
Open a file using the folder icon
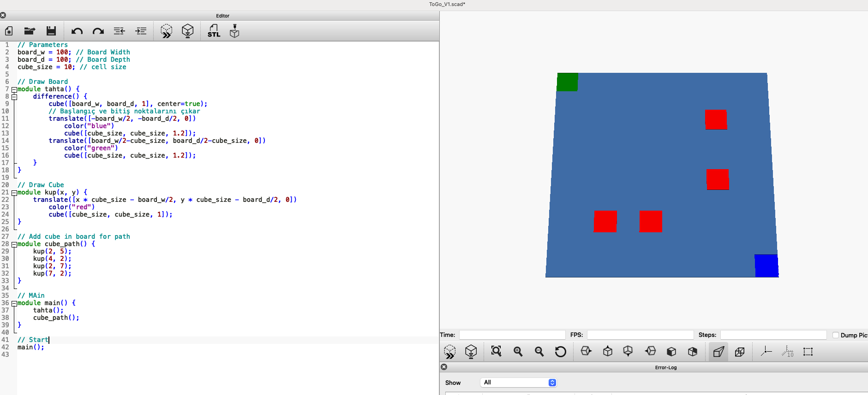click(30, 31)
